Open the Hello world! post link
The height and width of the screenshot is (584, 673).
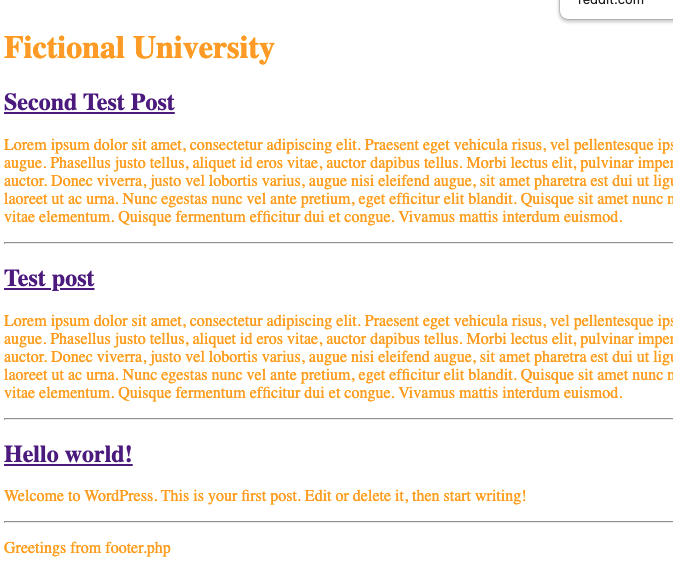click(68, 454)
